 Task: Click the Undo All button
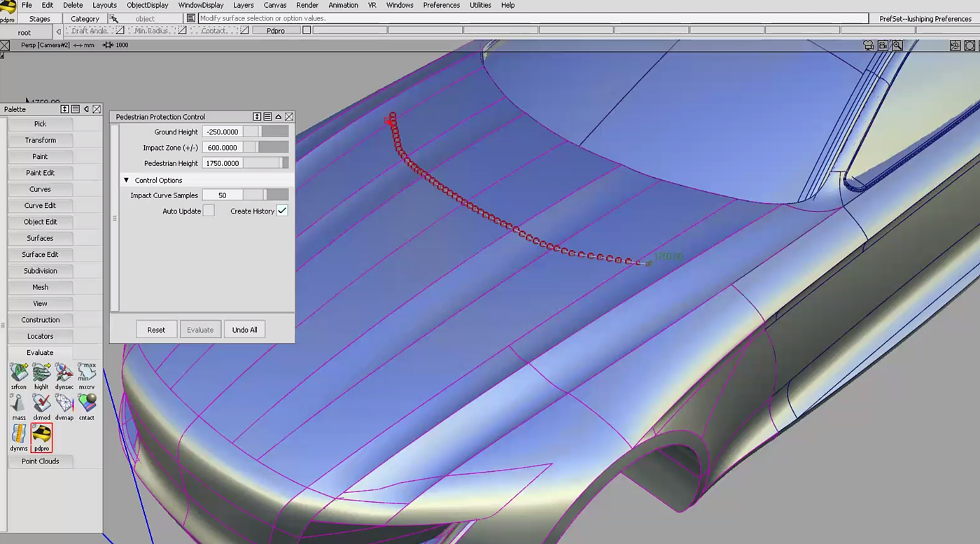(244, 330)
